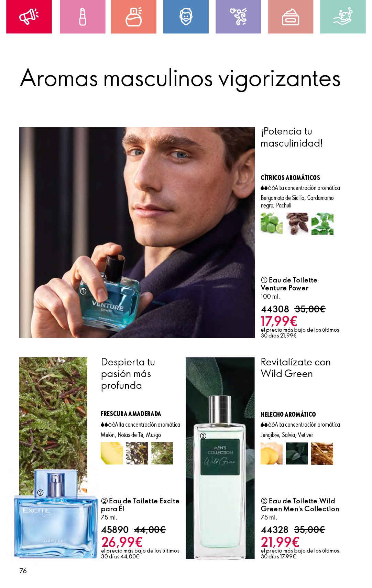The height and width of the screenshot is (588, 372).
Task: Open the perfume bottle fragrance category
Action: (x=133, y=17)
